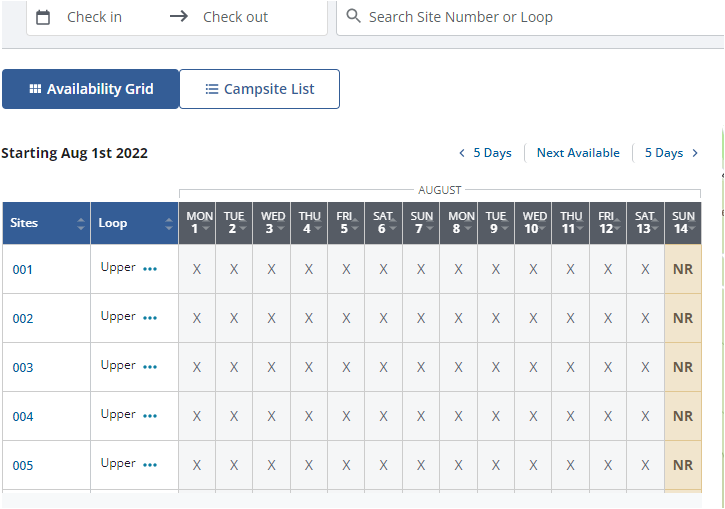
Task: Open the three-dot menu for site 001
Action: 150,269
